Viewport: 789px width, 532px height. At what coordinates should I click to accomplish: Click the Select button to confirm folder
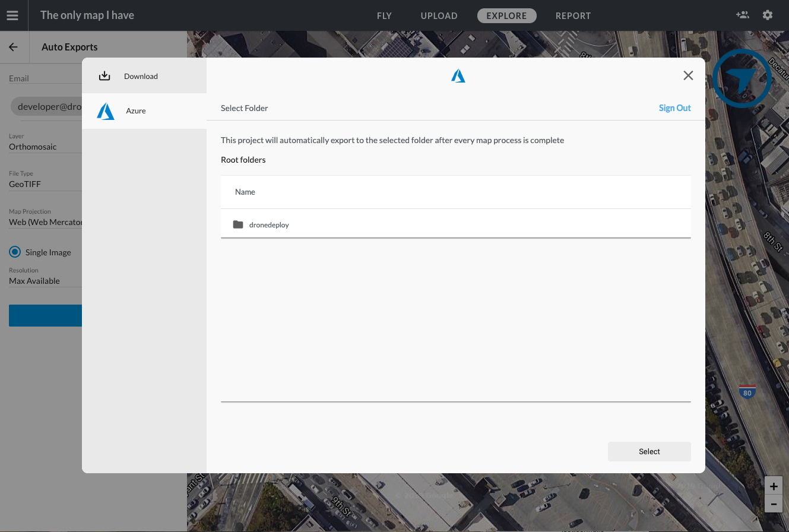pos(649,451)
